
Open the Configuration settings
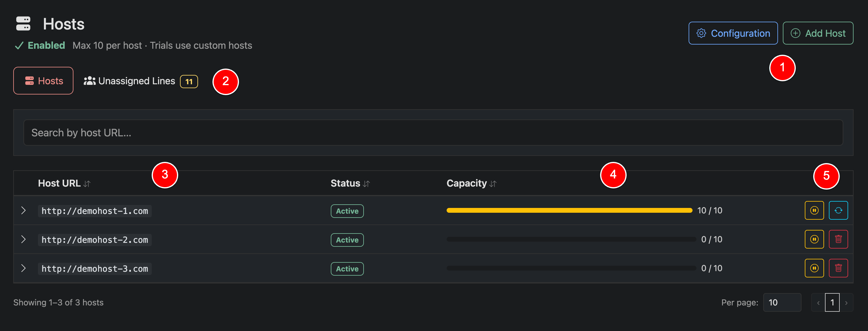733,33
